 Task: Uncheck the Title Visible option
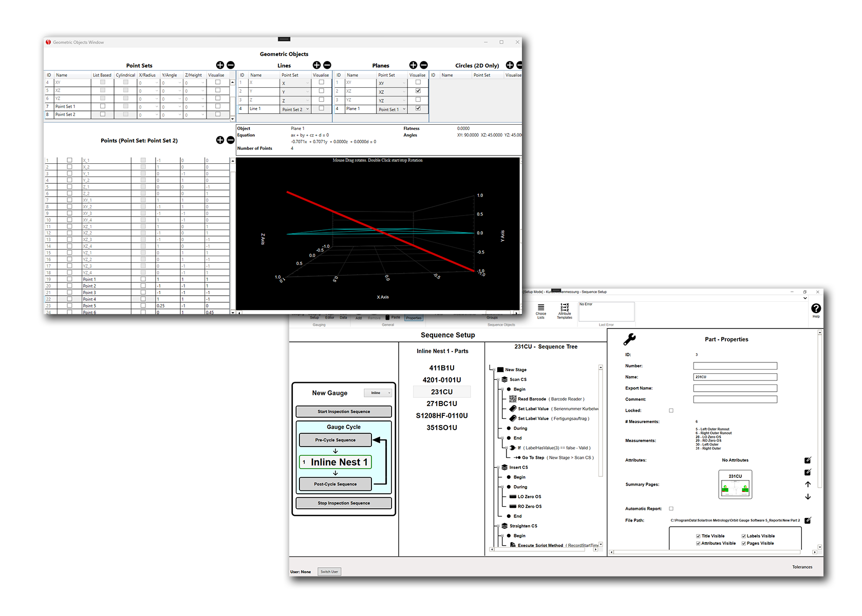tap(697, 535)
